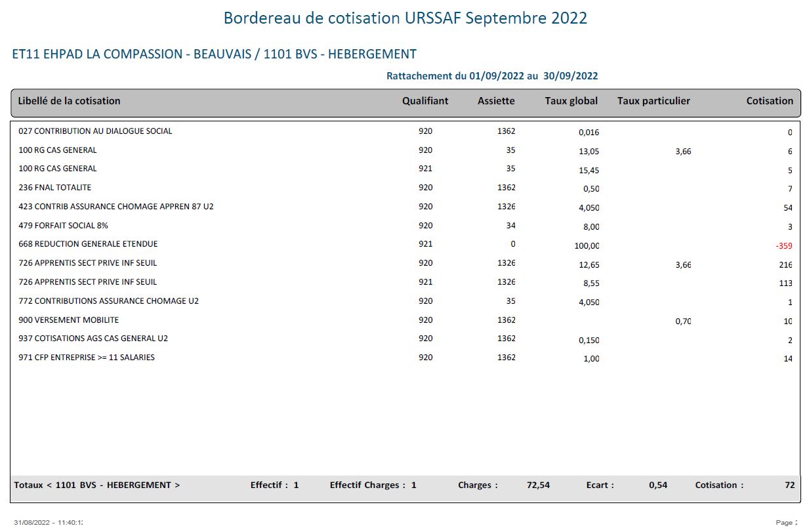
Task: Select 668 REDUCTION GENERALE ETENDUE row label
Action: tap(88, 244)
